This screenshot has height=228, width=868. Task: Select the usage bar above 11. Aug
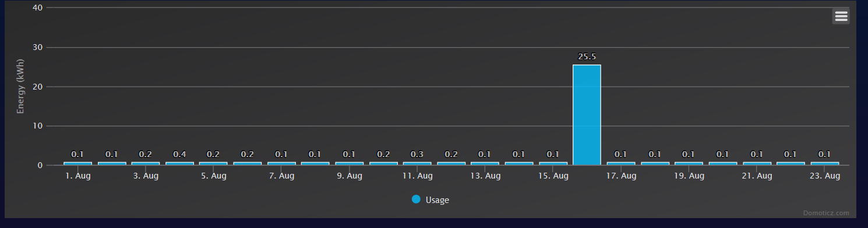pyautogui.click(x=417, y=163)
